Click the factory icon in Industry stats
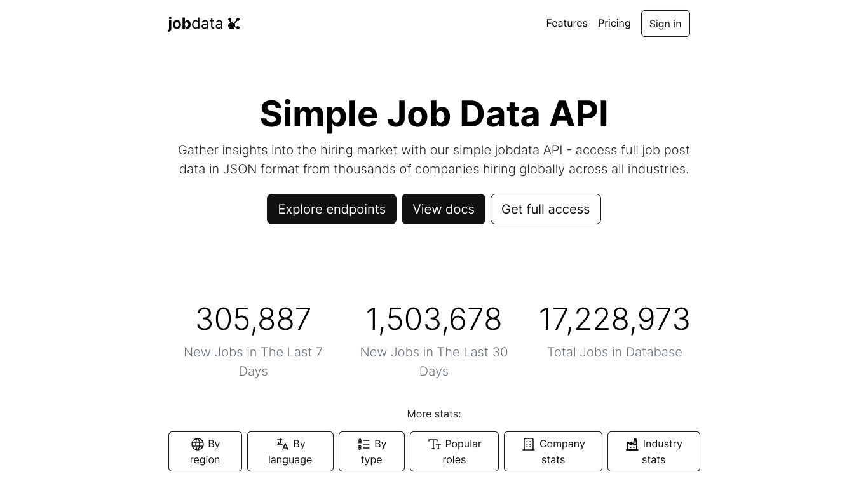 point(632,444)
